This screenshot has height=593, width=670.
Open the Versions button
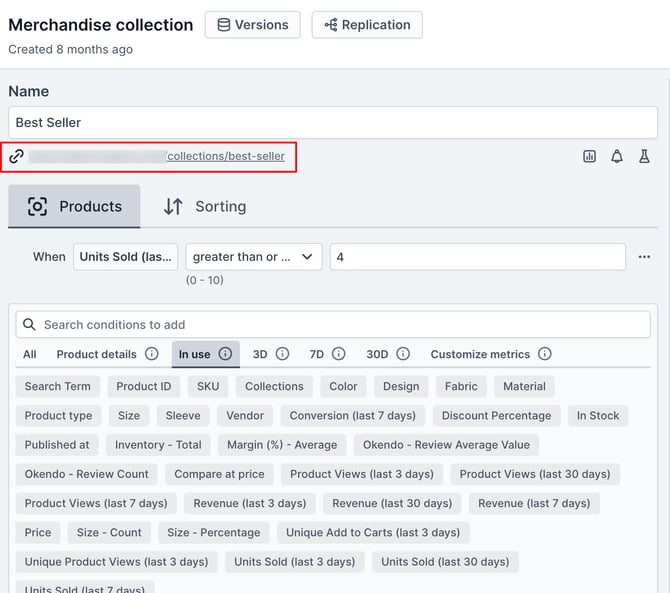tap(253, 25)
